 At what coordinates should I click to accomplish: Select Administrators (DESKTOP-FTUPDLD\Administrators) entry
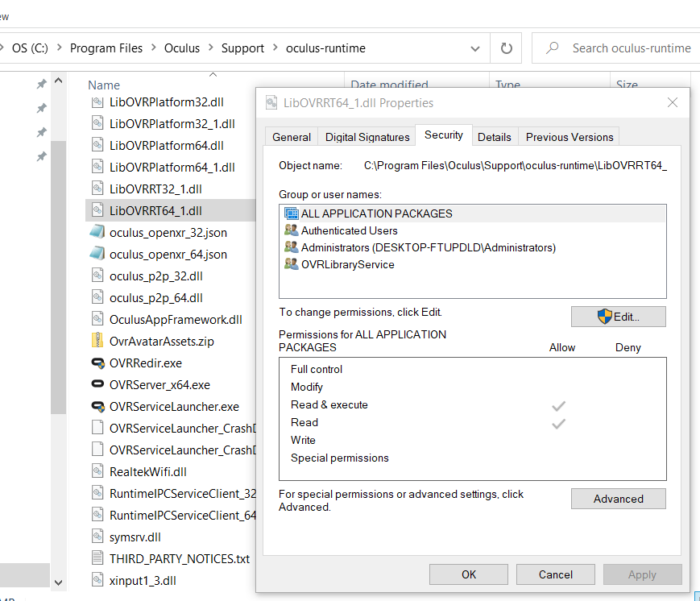[x=472, y=247]
